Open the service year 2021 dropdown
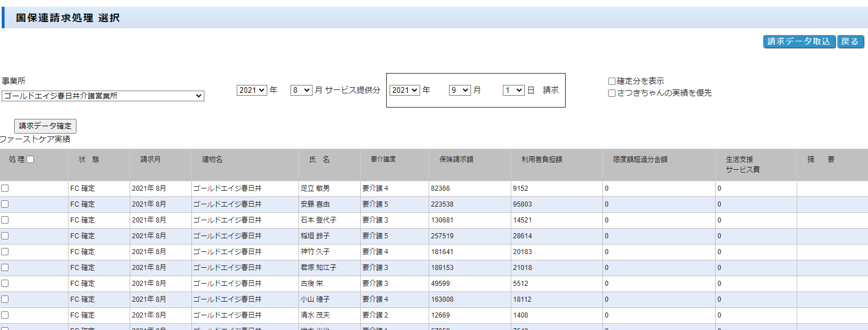Screen dimensions: 868x330 pyautogui.click(x=251, y=90)
